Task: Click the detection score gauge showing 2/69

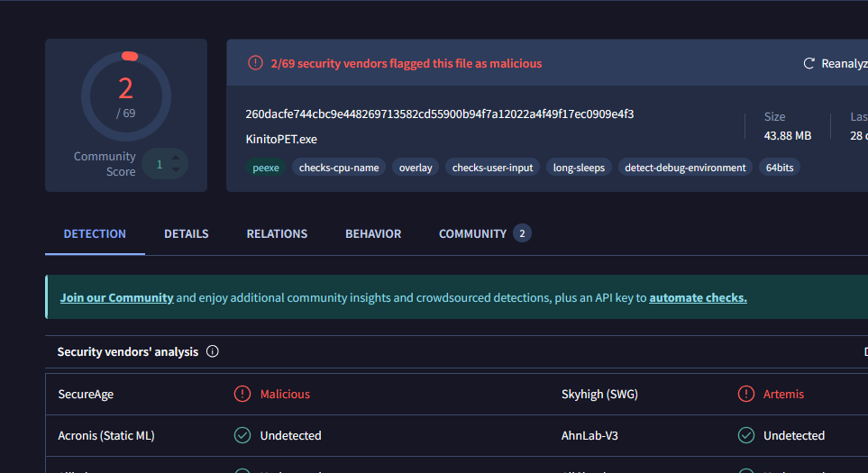Action: 125,96
